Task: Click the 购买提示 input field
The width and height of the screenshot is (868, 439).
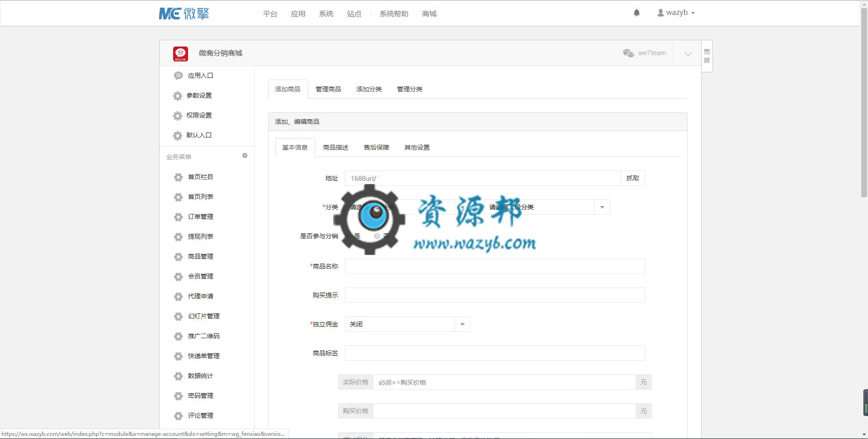Action: point(495,295)
